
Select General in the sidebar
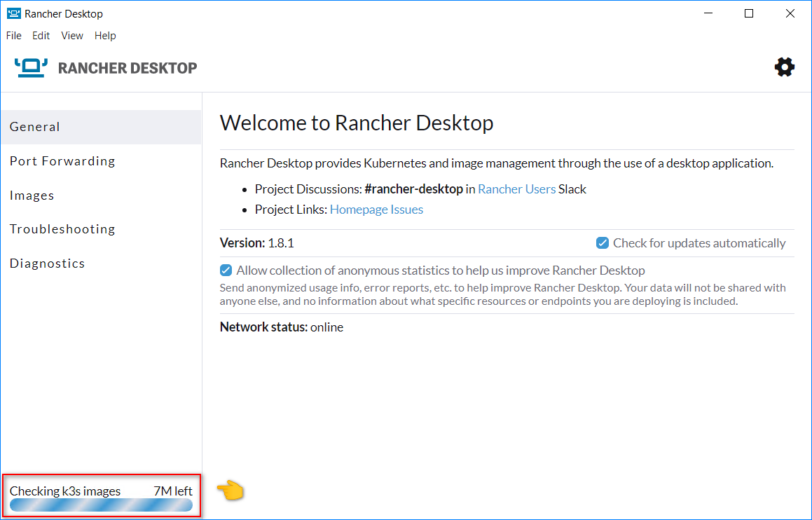click(101, 127)
